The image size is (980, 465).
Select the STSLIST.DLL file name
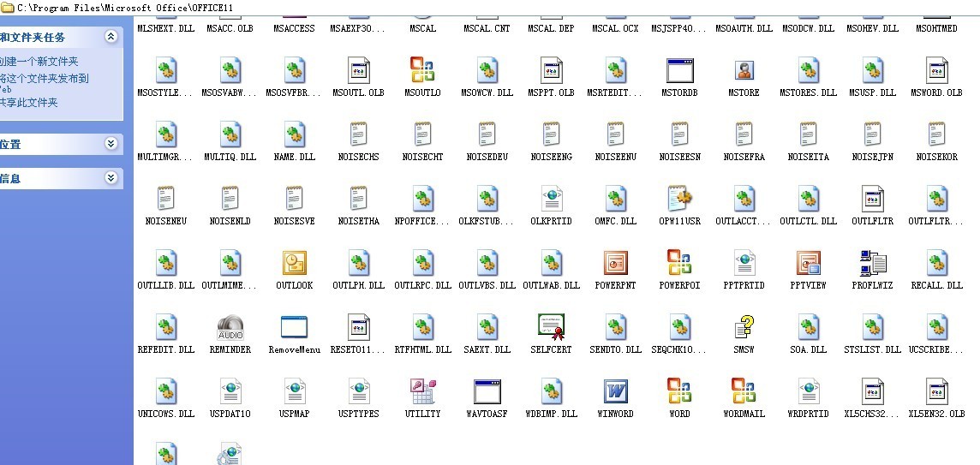(873, 349)
